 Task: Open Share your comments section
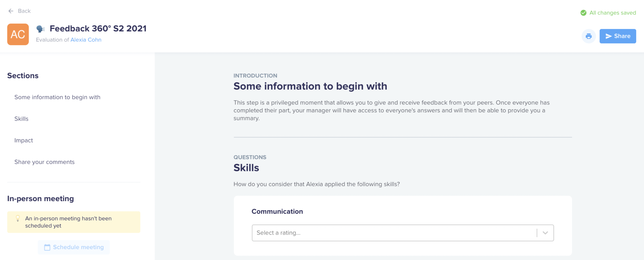[45, 162]
